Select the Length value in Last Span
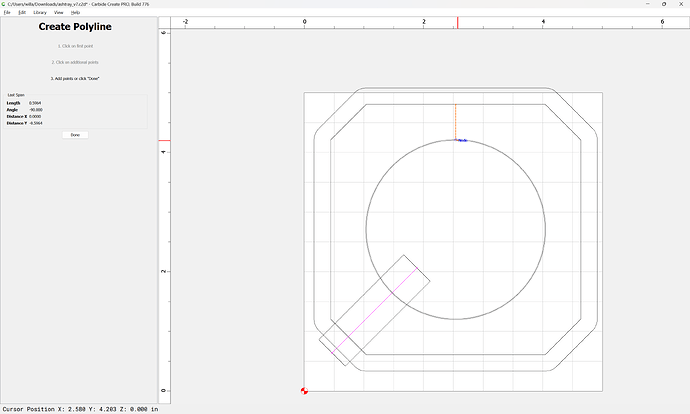Image resolution: width=690 pixels, height=414 pixels. pos(35,103)
